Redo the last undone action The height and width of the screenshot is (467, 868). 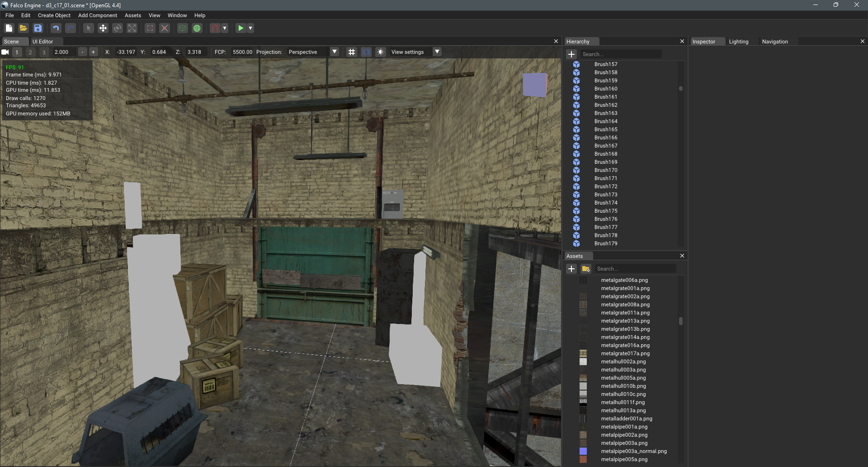click(71, 28)
